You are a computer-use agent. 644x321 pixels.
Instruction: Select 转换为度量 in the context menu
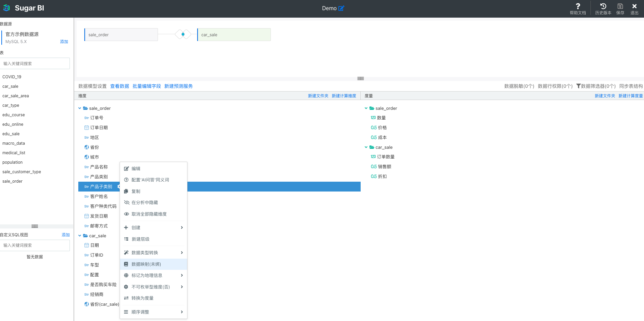[x=154, y=298]
